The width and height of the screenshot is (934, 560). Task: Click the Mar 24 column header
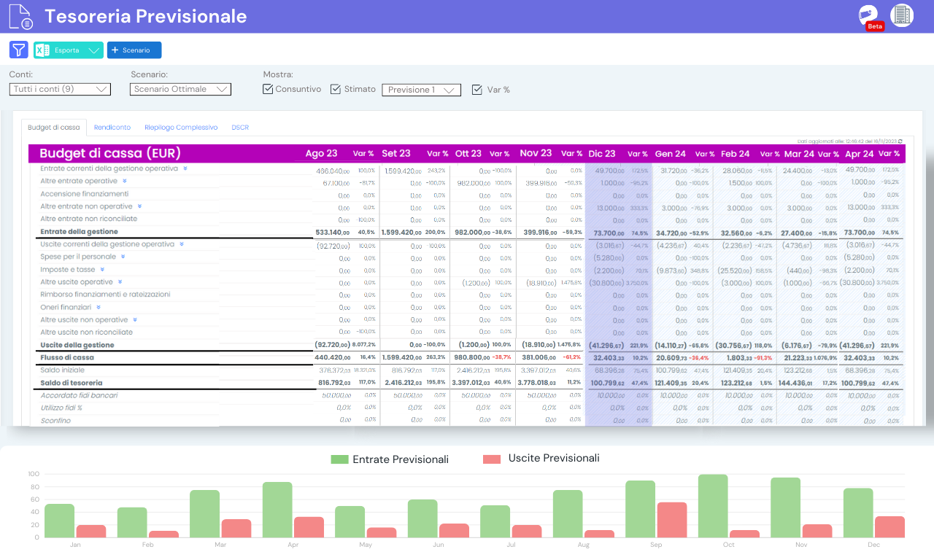pos(799,154)
